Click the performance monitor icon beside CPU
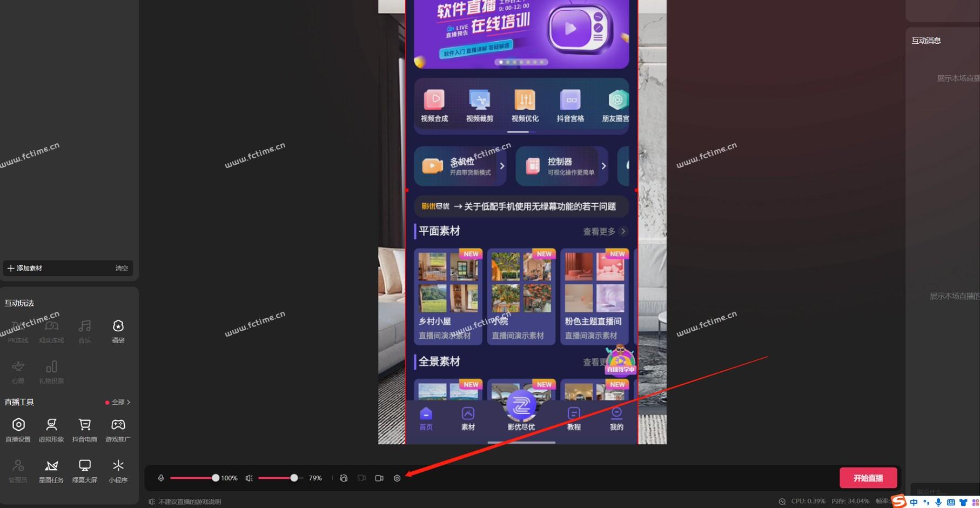The height and width of the screenshot is (508, 980). point(782,502)
